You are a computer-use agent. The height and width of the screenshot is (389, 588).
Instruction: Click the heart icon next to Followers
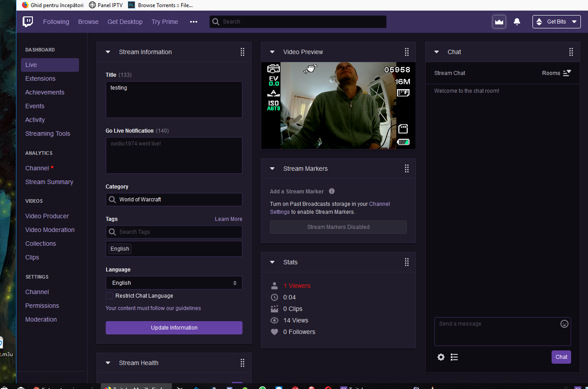point(274,332)
